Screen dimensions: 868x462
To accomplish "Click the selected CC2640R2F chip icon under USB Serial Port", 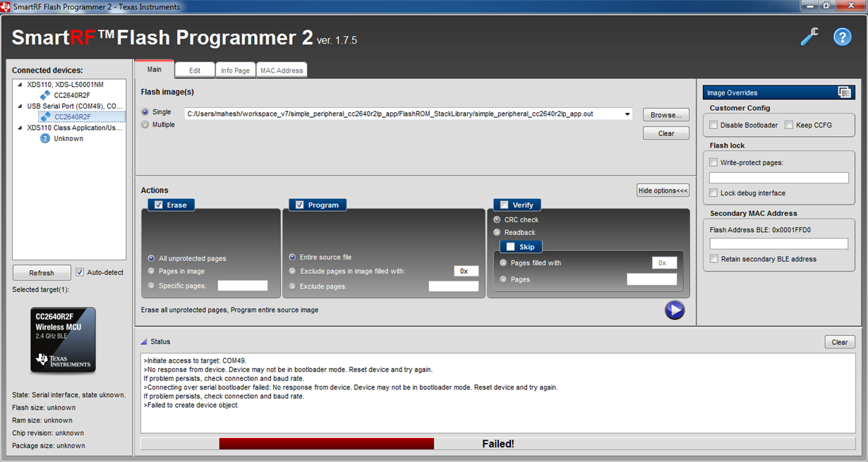I will click(45, 117).
